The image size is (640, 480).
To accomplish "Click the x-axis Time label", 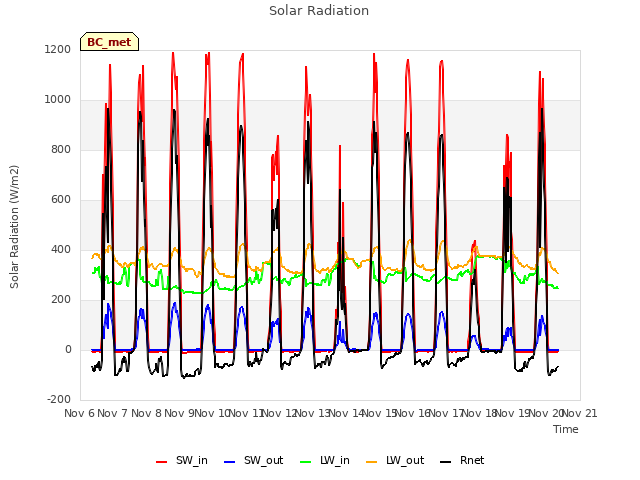I will 566,429.
